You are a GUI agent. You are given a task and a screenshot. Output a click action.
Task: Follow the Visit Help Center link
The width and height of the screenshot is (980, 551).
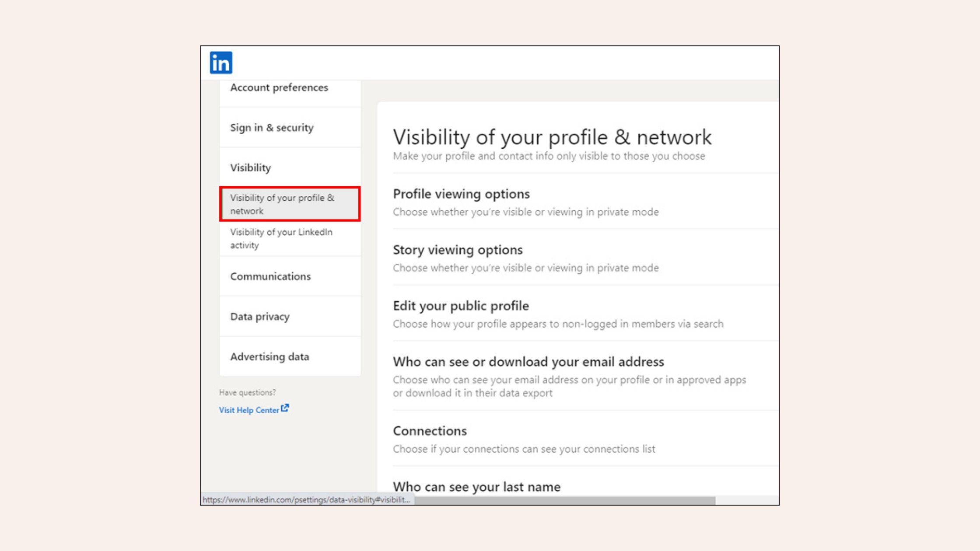tap(248, 410)
